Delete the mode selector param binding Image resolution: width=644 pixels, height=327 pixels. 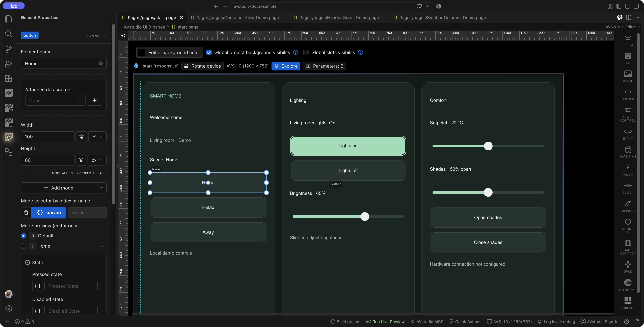26,212
